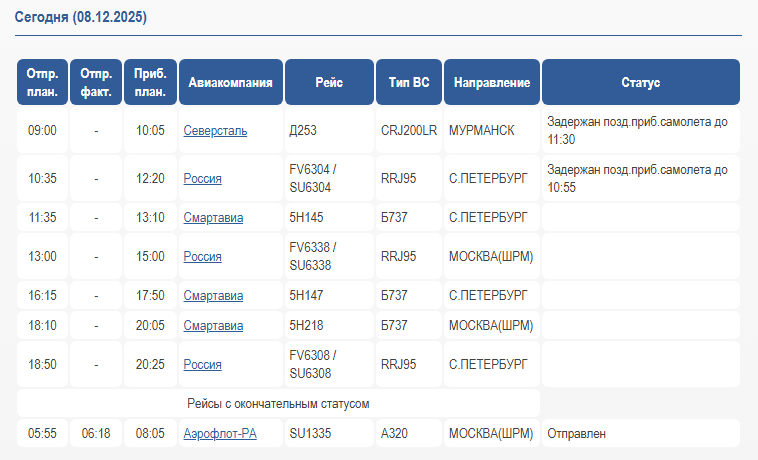Click the Сегодня (08.12.2025) heading
Screen dimensions: 758x460
[79, 19]
